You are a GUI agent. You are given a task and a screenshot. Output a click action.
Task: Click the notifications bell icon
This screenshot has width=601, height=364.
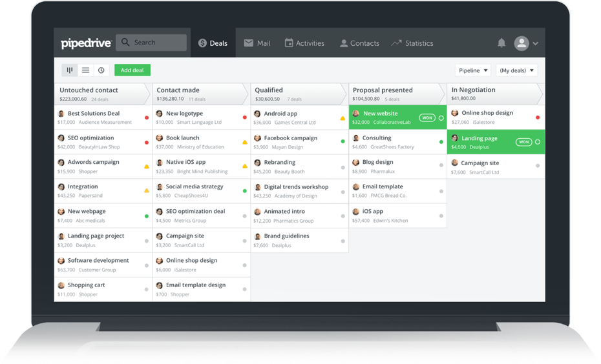pos(501,43)
